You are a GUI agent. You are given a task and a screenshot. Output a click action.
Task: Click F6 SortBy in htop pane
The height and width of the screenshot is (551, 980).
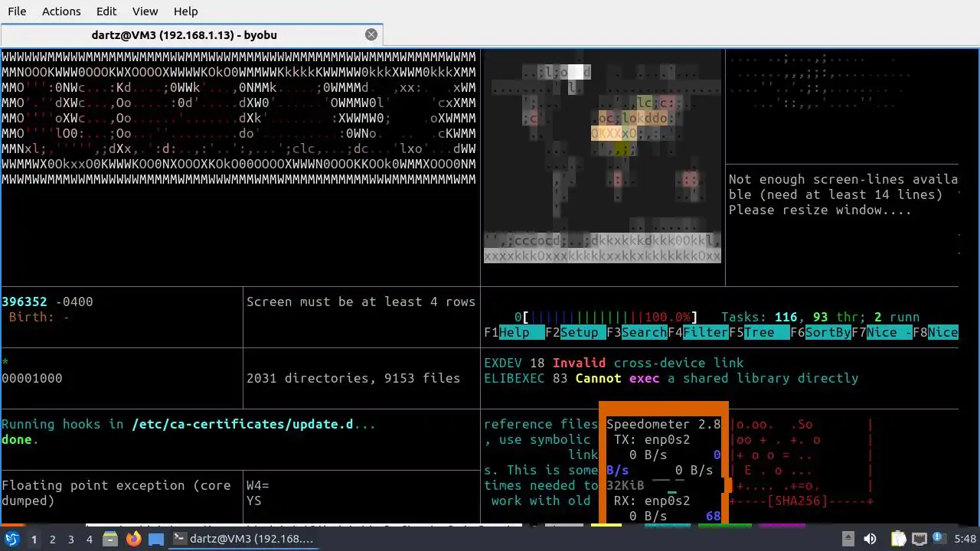tap(821, 332)
